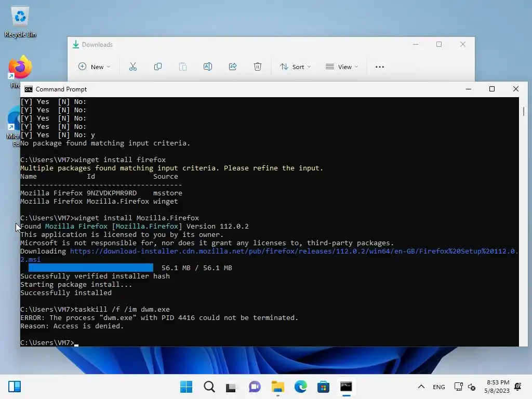Click 'Successfully verified installer hash' line
The image size is (532, 399).
point(95,276)
